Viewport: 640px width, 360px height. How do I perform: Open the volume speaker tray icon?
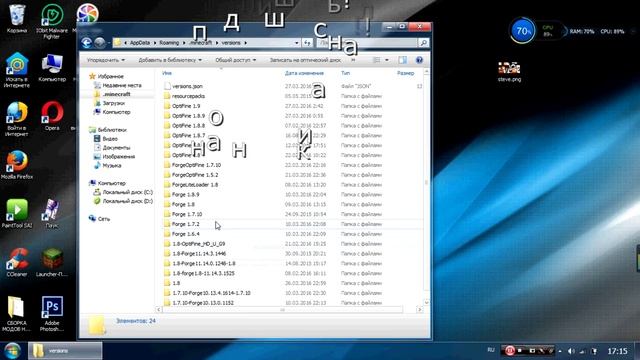tap(571, 351)
